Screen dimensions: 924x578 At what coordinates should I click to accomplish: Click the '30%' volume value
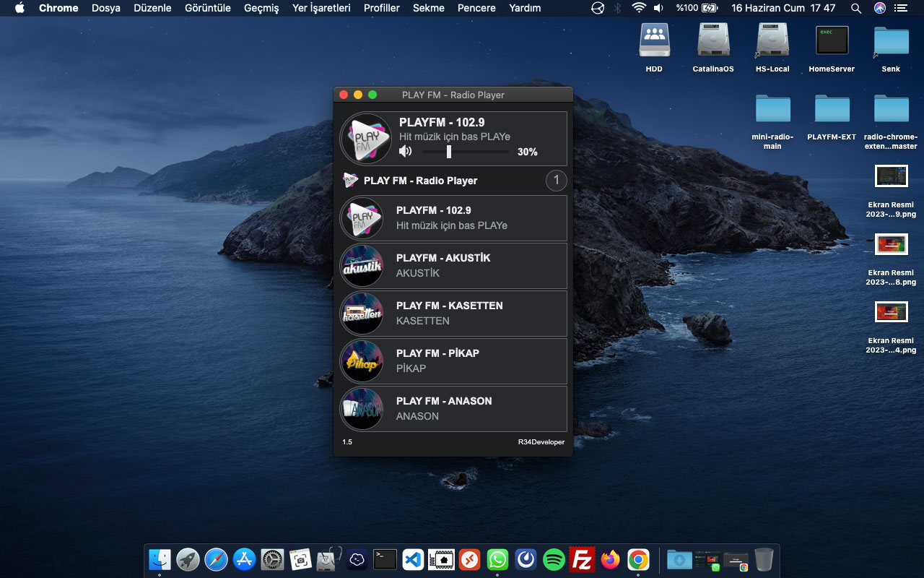(528, 152)
